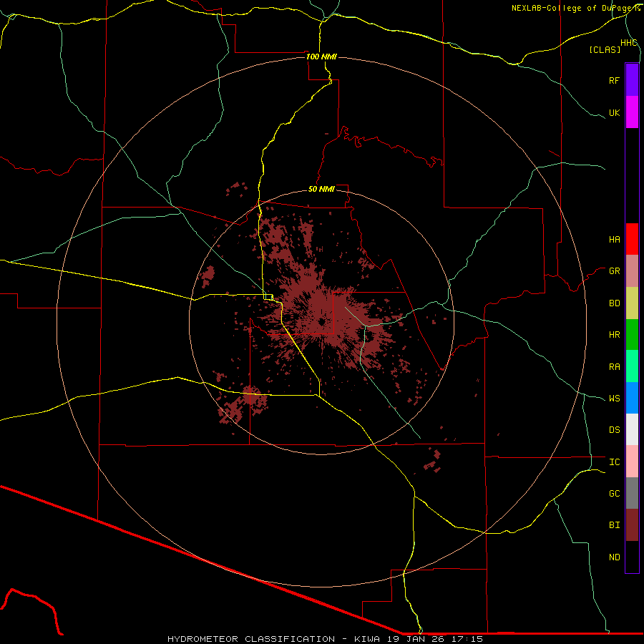Click the biological echo cluster southwest of radar
This screenshot has height=644, width=644.
tap(242, 404)
